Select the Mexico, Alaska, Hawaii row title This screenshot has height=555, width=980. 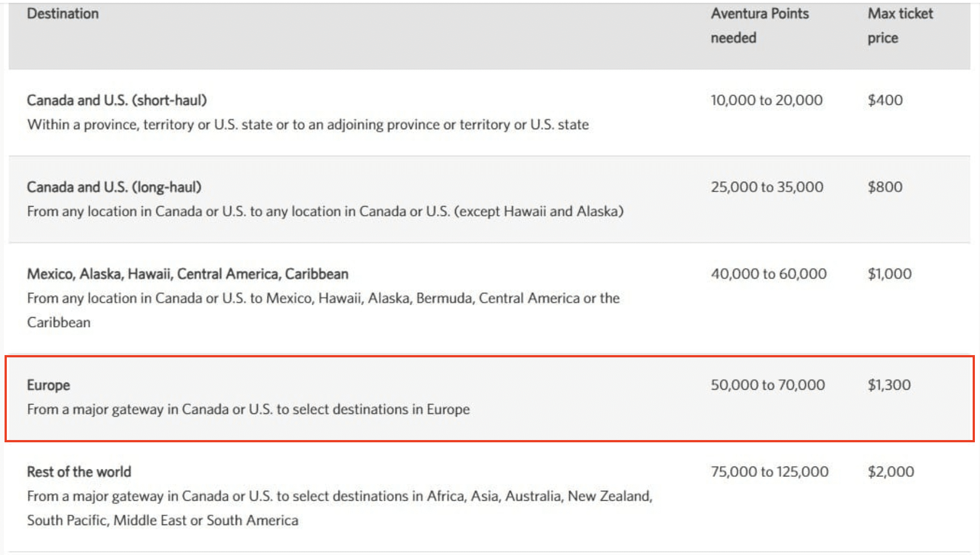pyautogui.click(x=188, y=274)
